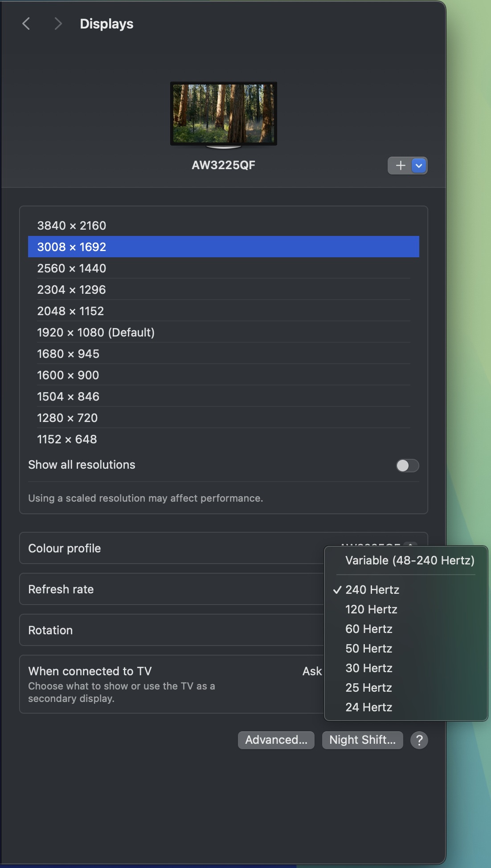491x868 pixels.
Task: Open Night Shift settings
Action: (362, 740)
